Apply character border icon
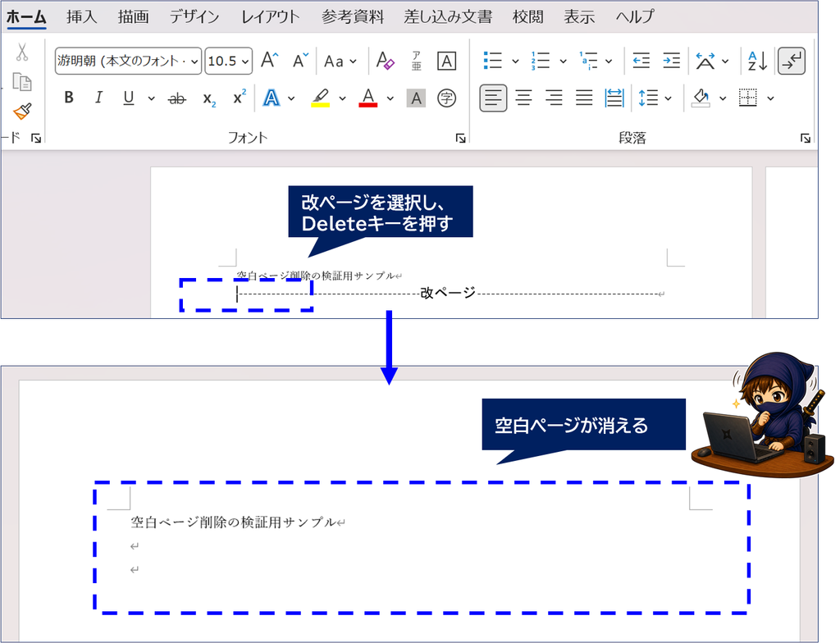The height and width of the screenshot is (643, 840). click(447, 61)
